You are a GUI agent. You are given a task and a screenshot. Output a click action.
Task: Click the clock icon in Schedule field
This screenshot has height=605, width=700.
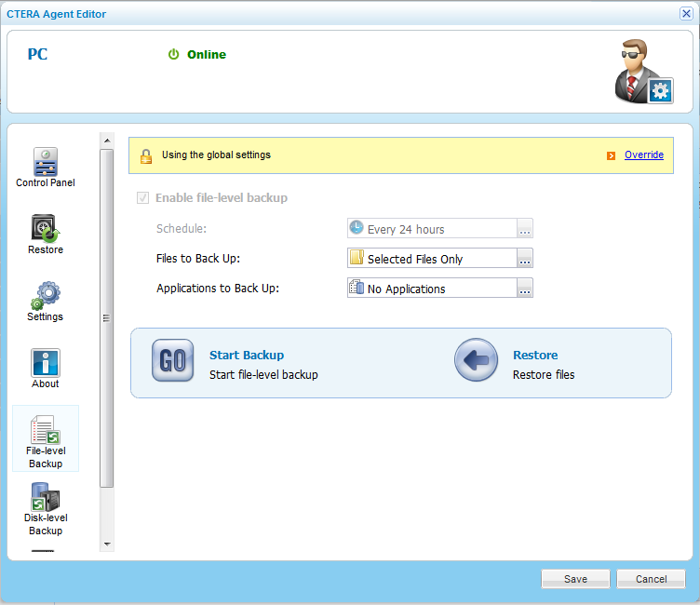click(357, 227)
